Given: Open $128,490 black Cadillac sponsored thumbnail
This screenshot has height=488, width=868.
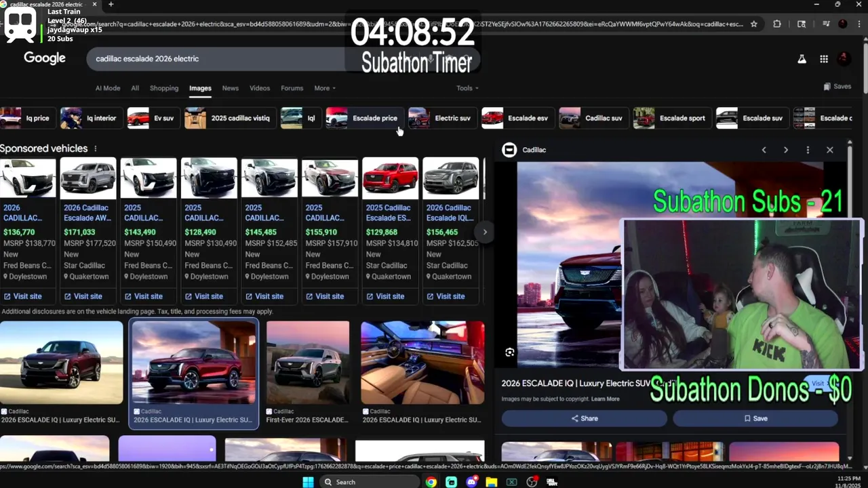Looking at the screenshot, I should pos(209,179).
